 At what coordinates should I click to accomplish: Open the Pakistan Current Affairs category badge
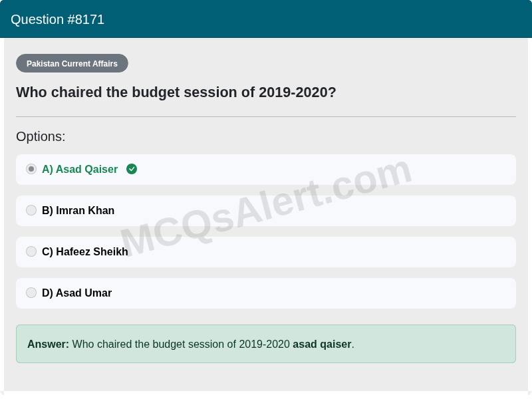click(72, 63)
